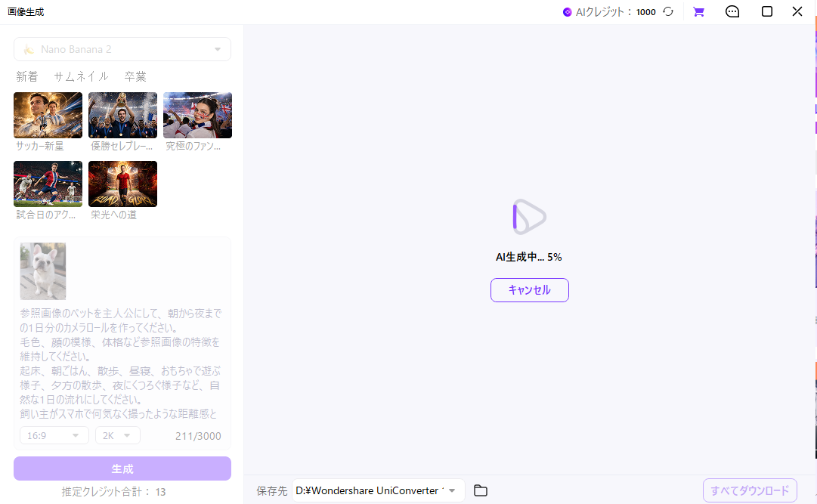Select the 栄光への道 template thumbnail

click(122, 184)
